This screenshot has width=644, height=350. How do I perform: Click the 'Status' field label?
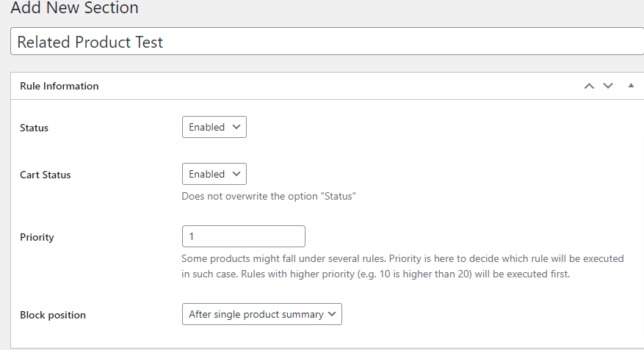35,128
